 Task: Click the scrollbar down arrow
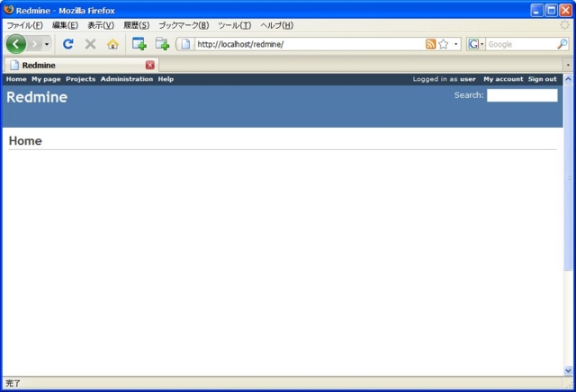pyautogui.click(x=568, y=370)
